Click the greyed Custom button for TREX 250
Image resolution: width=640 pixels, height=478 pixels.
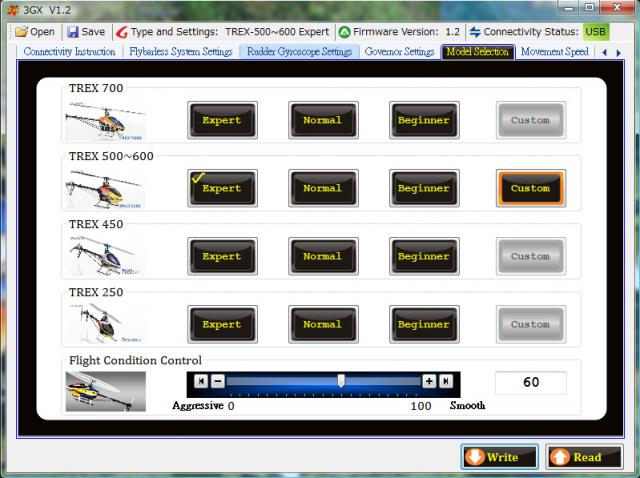[x=531, y=325]
